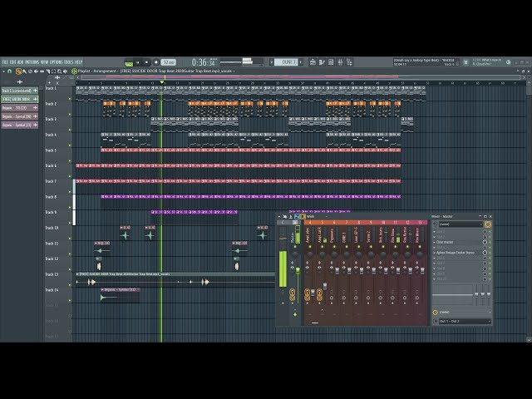Select the playlist Playback speaker tool

65,71
